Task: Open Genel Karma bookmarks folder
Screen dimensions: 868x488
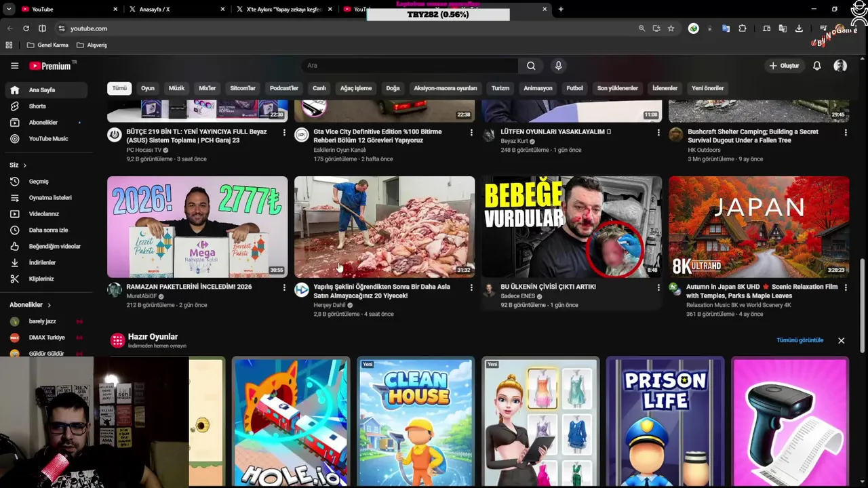Action: (47, 45)
